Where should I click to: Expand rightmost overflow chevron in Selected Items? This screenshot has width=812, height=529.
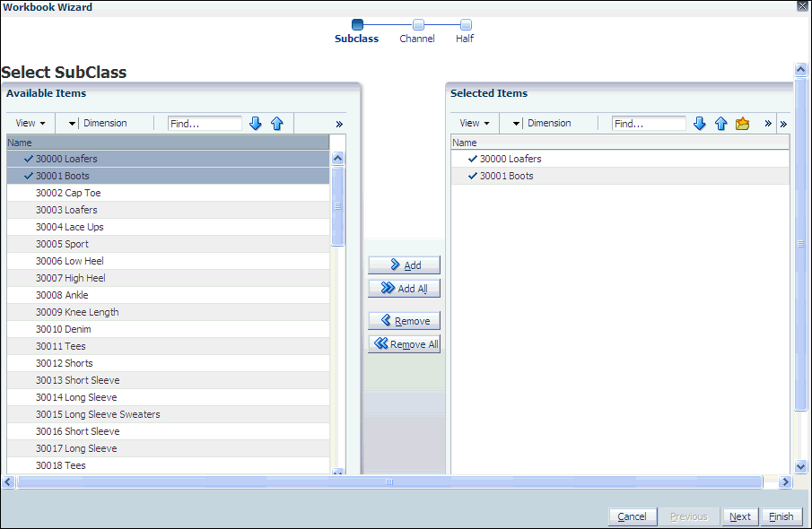tap(783, 124)
